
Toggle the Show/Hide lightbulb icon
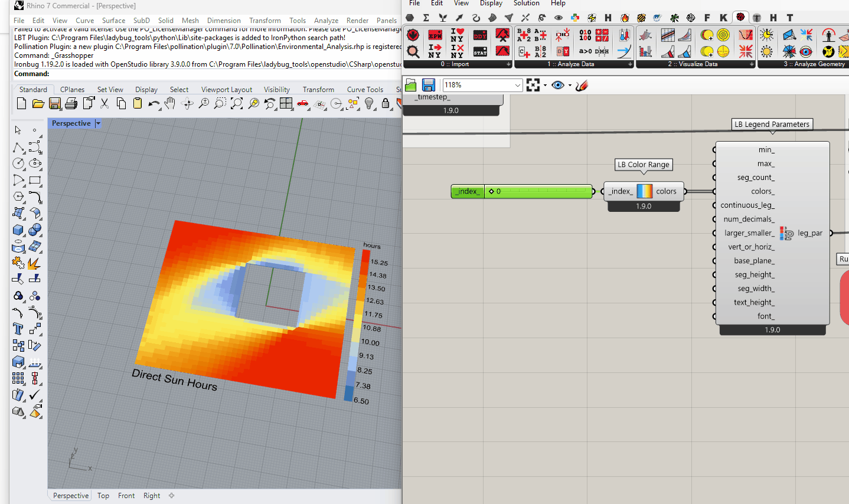[369, 104]
